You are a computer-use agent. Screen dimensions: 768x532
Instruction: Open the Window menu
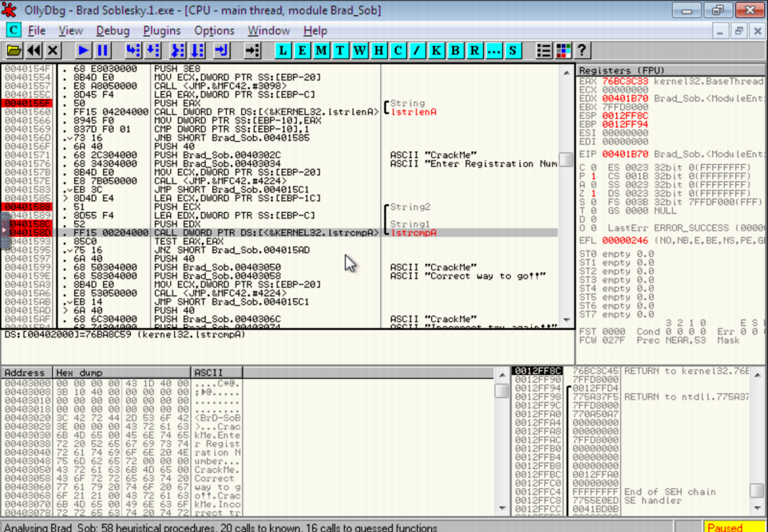click(x=268, y=31)
